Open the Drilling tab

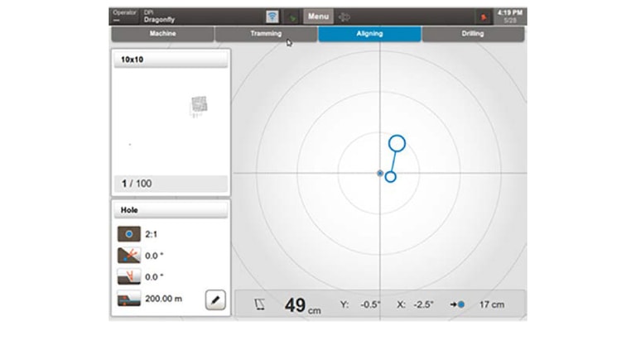(x=473, y=34)
